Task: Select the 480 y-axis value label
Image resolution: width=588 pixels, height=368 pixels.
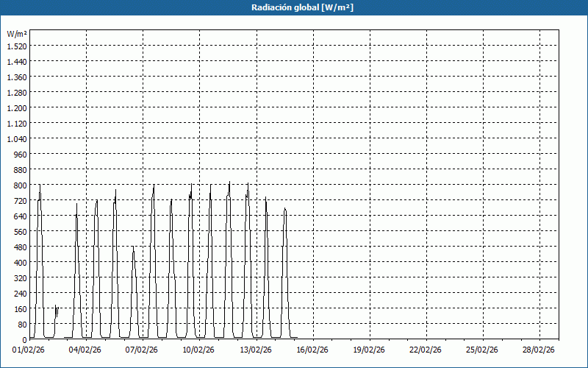Action: (19, 247)
